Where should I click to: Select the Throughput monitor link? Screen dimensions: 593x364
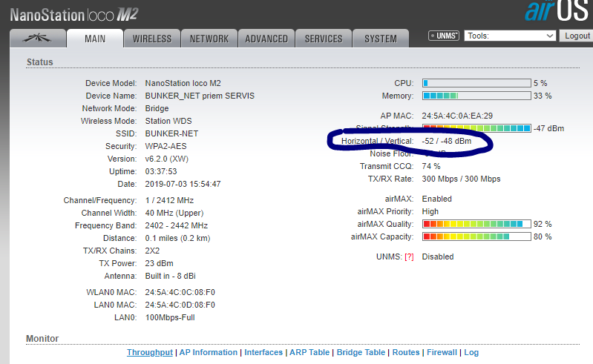pyautogui.click(x=149, y=353)
